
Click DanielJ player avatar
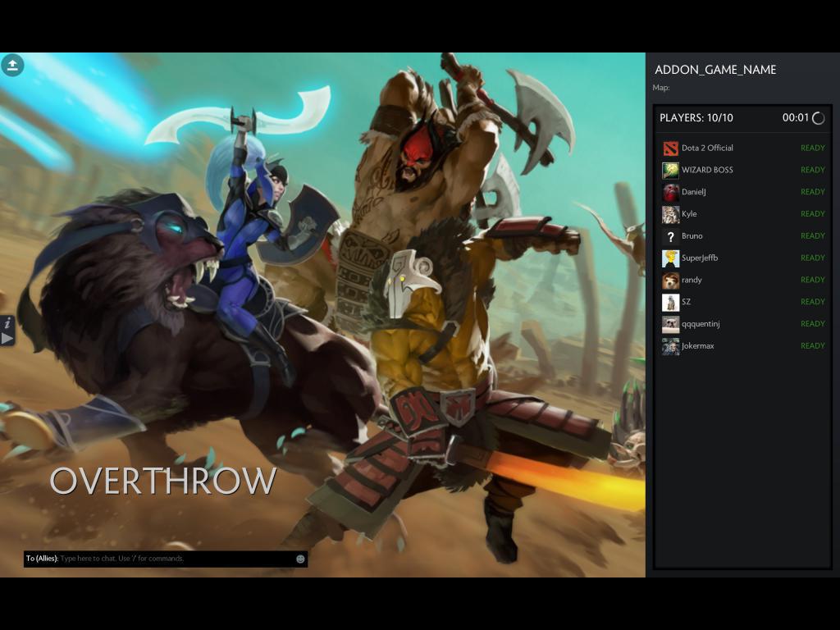click(x=670, y=192)
